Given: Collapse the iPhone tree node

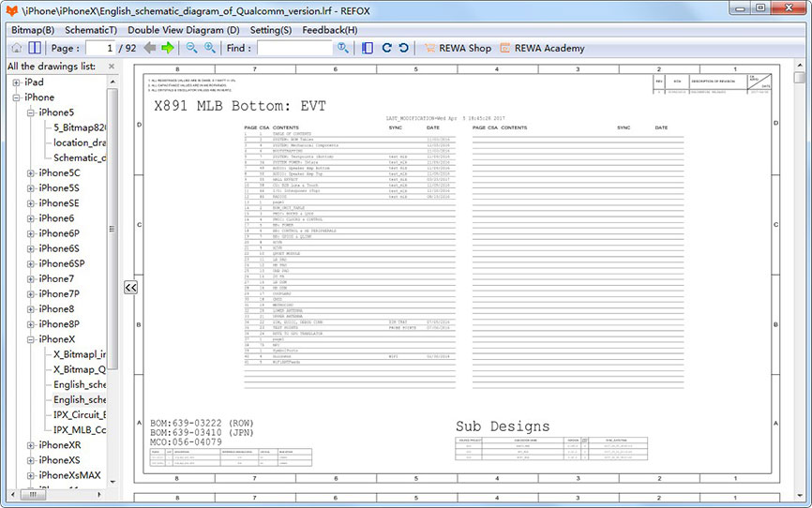Looking at the screenshot, I should pos(16,97).
